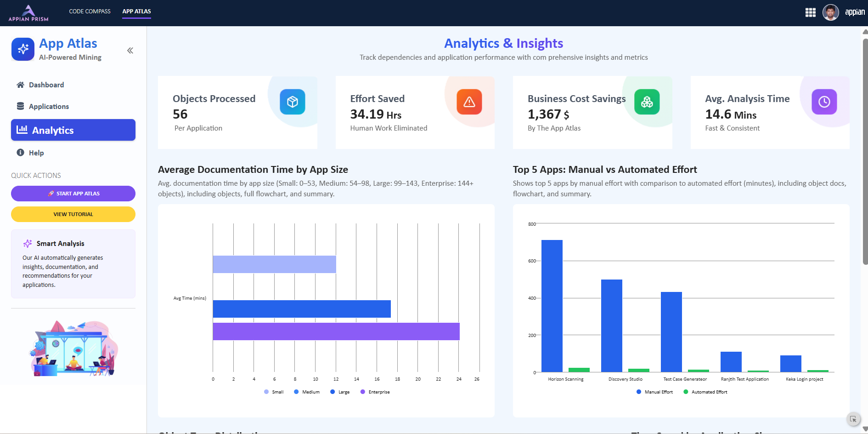The height and width of the screenshot is (434, 868).
Task: Toggle the Enterprise series in chart legend
Action: (375, 392)
